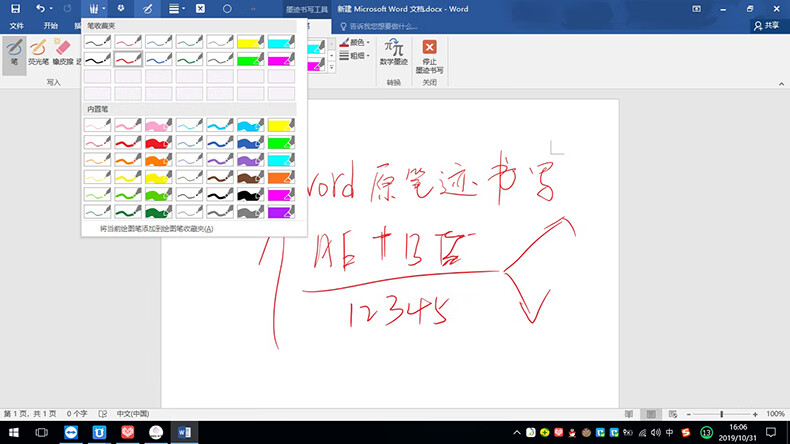Click Stop Inking (停止墨迹书写) button
The image size is (790, 444).
pos(429,53)
